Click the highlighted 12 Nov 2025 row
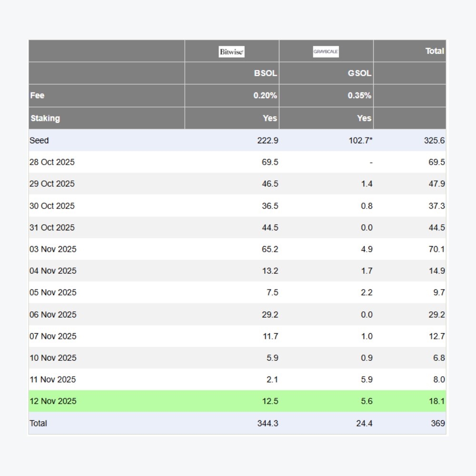Viewport: 476px width, 476px height. click(52, 401)
